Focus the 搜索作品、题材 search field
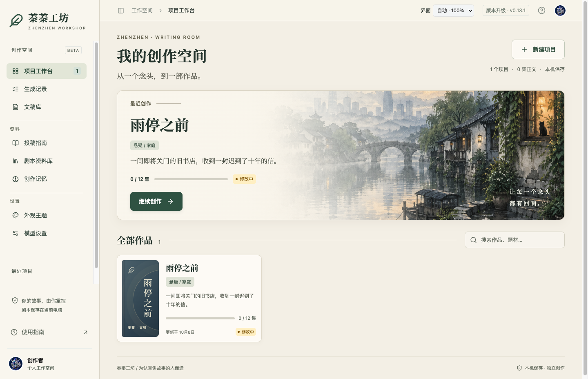 pyautogui.click(x=514, y=240)
